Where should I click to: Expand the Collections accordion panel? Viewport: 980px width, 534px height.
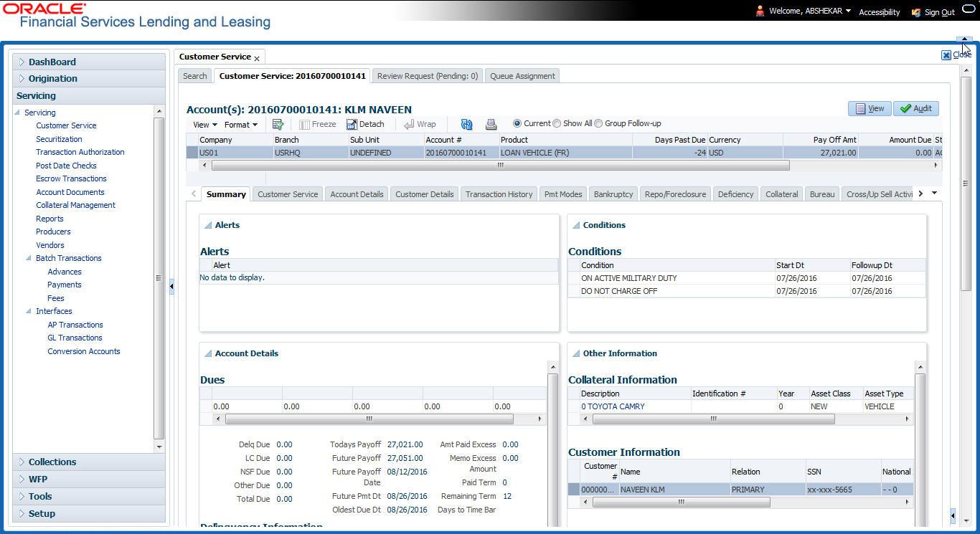click(x=89, y=462)
